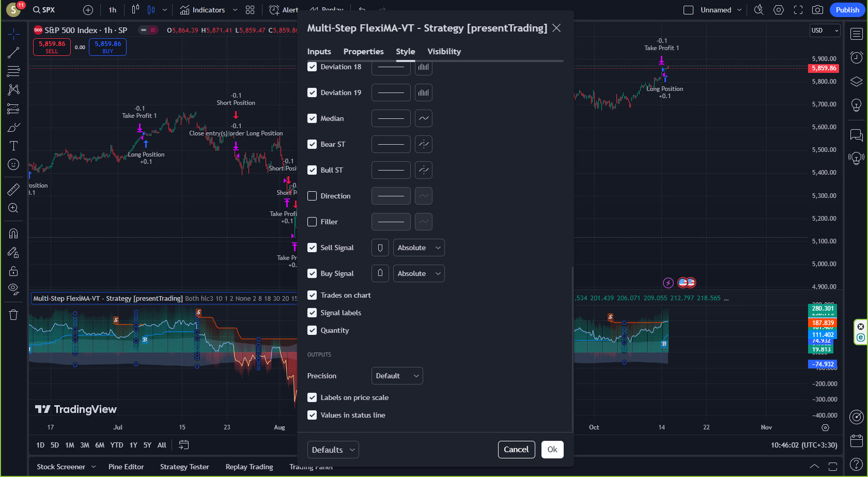Open the Watchlist panel icon
The image size is (868, 477).
click(x=856, y=34)
